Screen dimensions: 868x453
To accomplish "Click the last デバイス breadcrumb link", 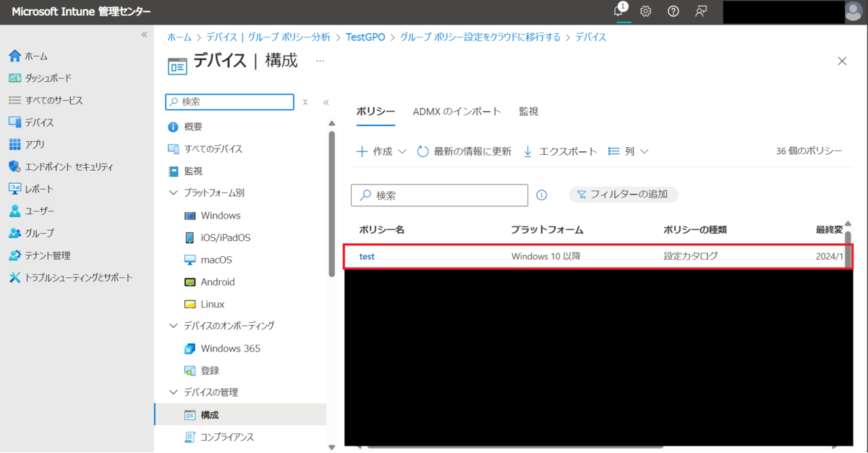I will click(590, 37).
